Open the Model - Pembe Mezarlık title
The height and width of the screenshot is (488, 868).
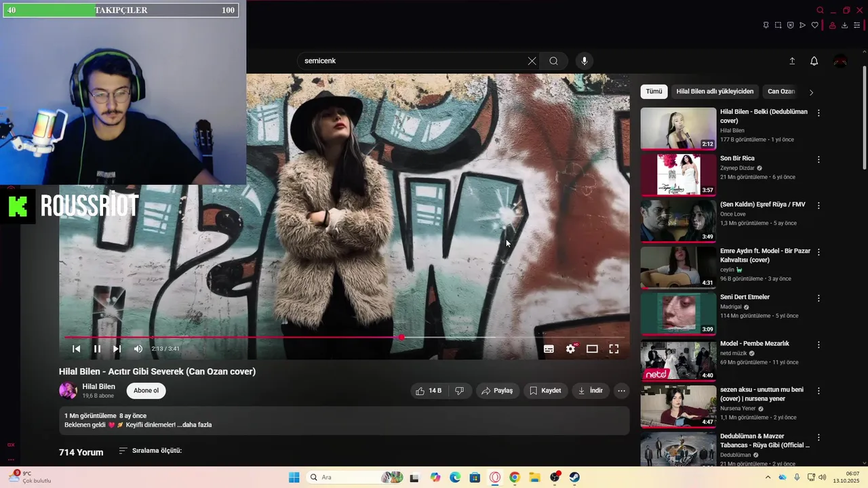click(755, 344)
